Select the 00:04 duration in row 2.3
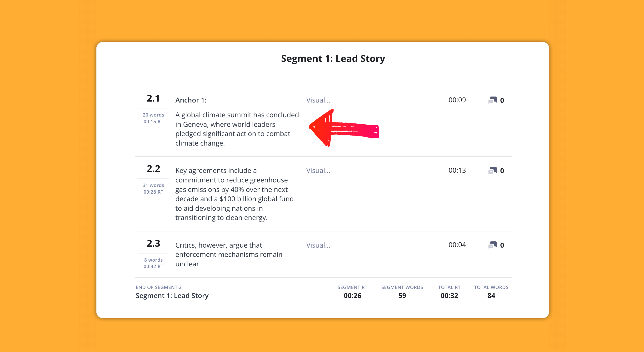The width and height of the screenshot is (644, 352). point(457,245)
